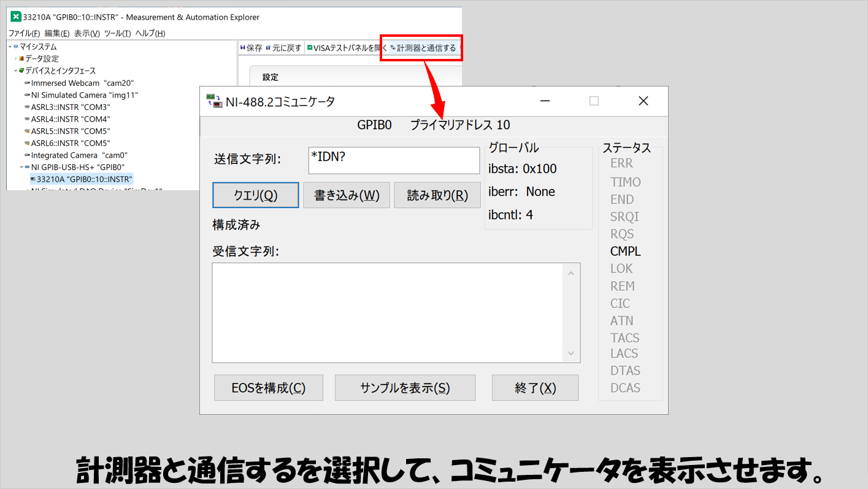868x489 pixels.
Task: Select ASRL3::INSTR "COM3" serial port
Action: click(x=71, y=107)
